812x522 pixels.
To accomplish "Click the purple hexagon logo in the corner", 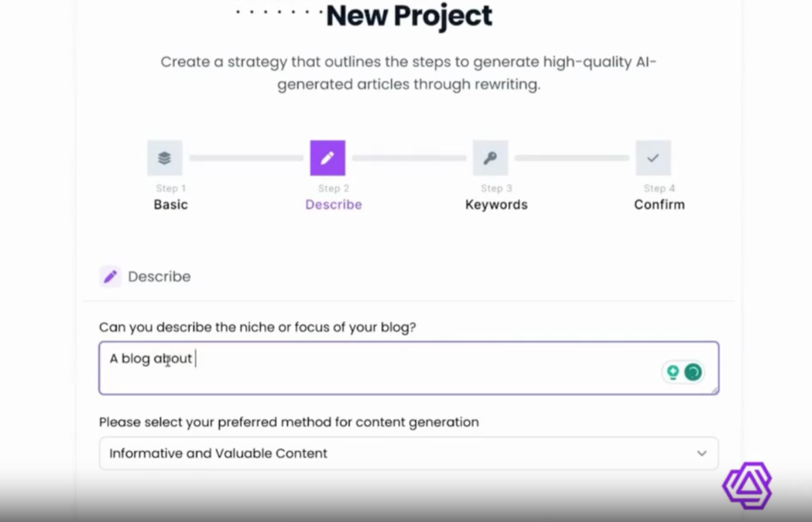I will point(747,485).
